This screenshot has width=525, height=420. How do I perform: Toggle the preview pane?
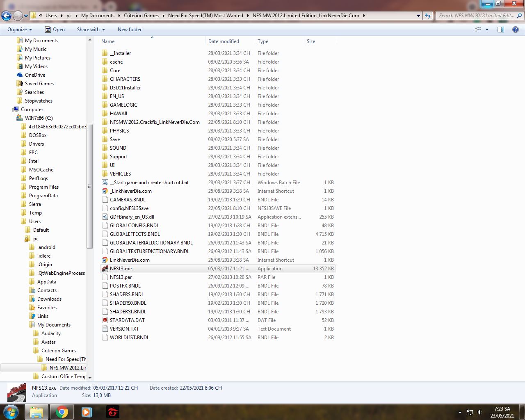tap(501, 30)
